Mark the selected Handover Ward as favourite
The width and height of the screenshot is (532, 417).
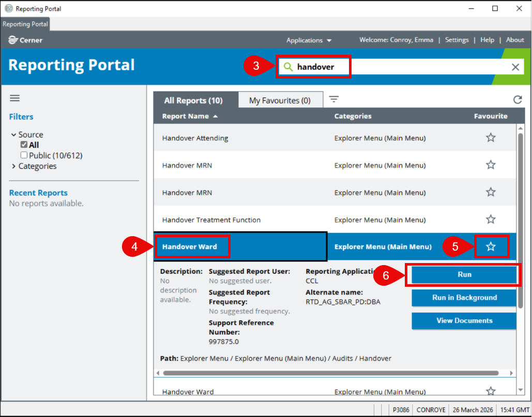point(491,247)
